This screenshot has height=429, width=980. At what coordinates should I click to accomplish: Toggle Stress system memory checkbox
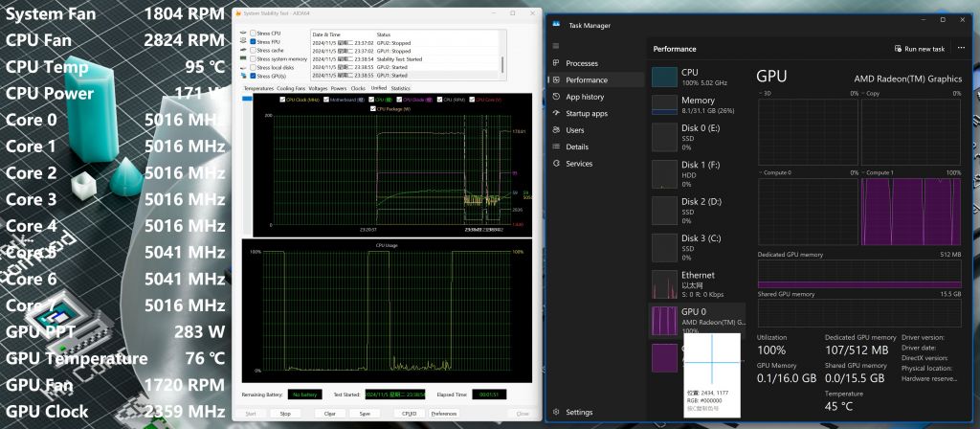point(253,58)
